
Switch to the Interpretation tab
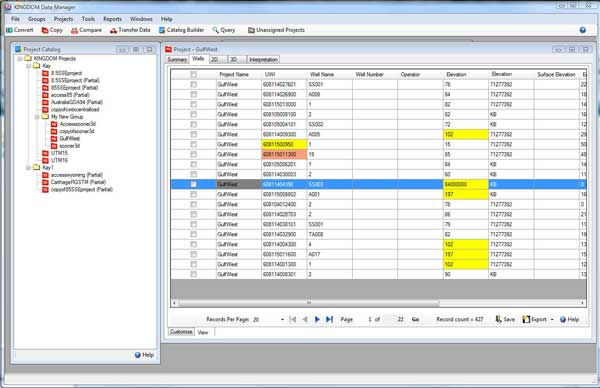pyautogui.click(x=263, y=59)
